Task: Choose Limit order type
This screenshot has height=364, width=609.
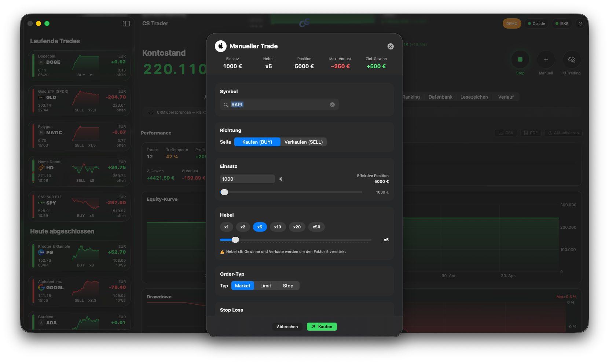Action: [x=265, y=286]
